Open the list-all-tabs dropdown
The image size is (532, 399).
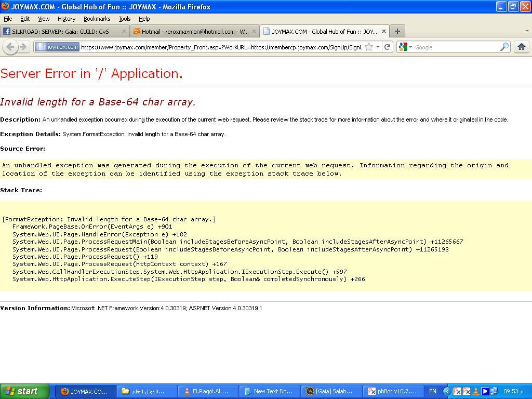tap(527, 31)
